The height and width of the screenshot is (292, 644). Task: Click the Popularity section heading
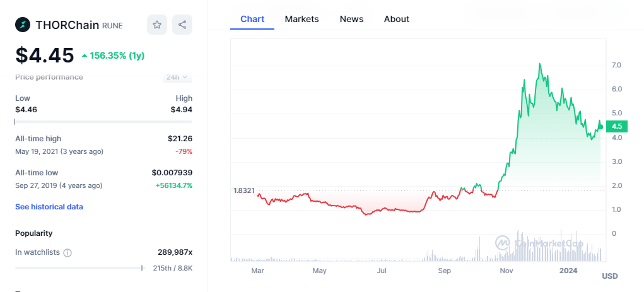(x=33, y=233)
